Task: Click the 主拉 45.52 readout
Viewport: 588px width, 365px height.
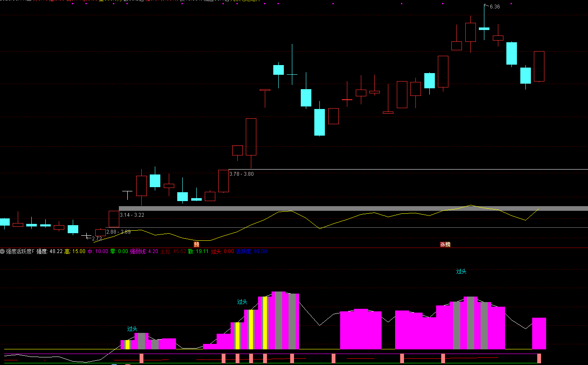Action: pyautogui.click(x=173, y=251)
